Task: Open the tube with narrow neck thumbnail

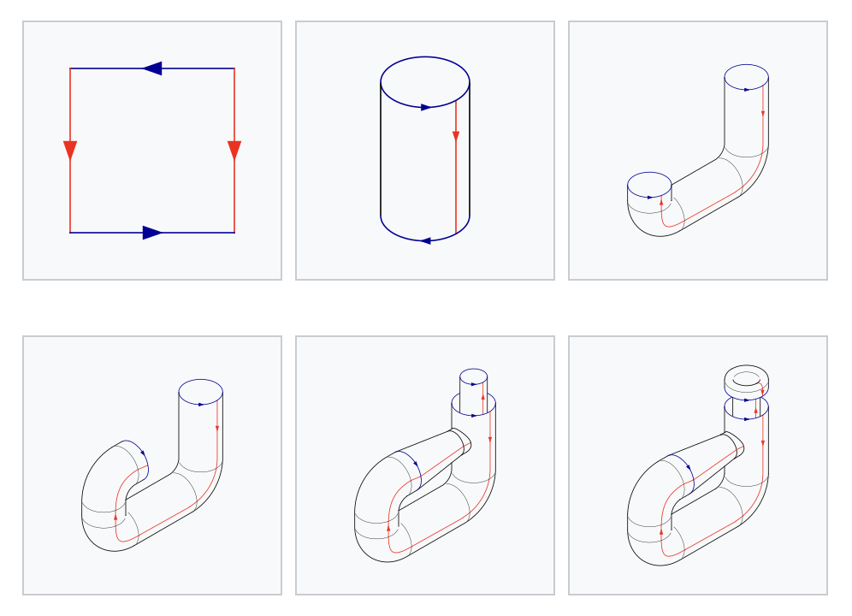Action: (425, 465)
